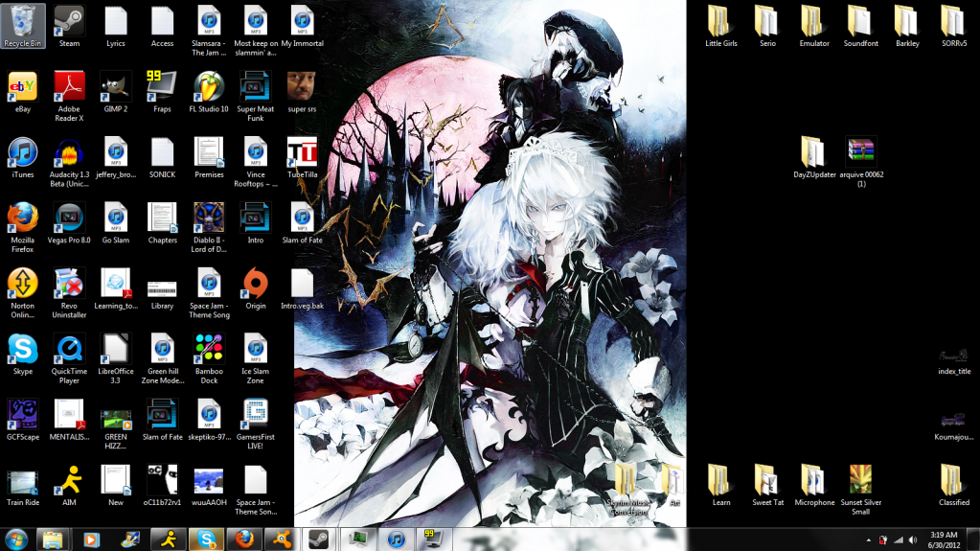Open the Classified folder
The image size is (980, 551).
pos(954,485)
